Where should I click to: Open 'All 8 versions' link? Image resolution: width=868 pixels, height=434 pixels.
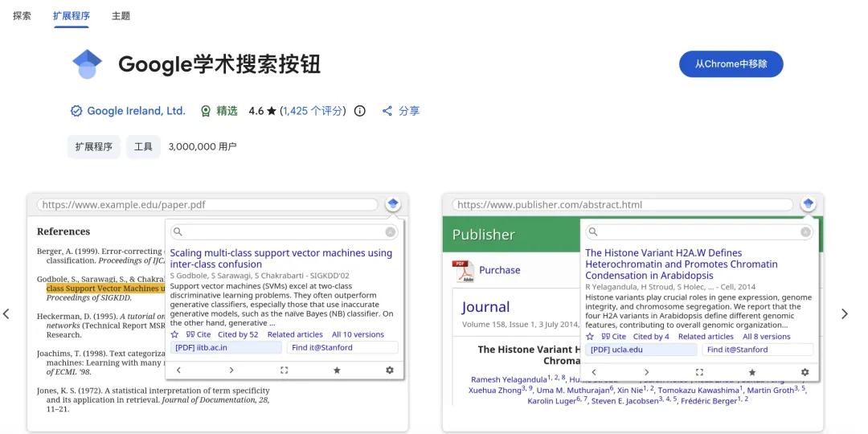(767, 337)
